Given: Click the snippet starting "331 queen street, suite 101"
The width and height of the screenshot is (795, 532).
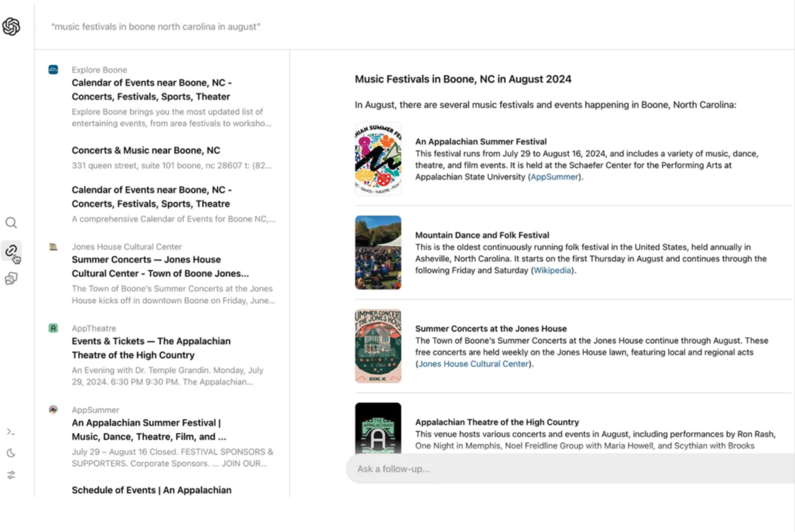Looking at the screenshot, I should click(172, 165).
